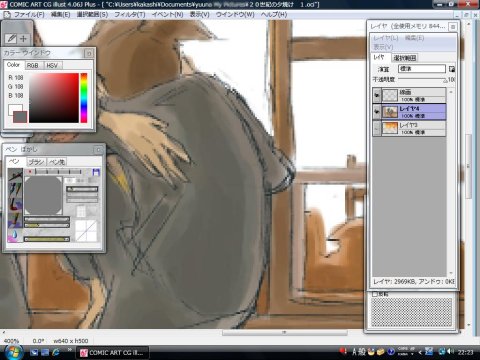Click the 400% zoom value in status bar
Viewport: 480px width, 360px height.
coord(12,341)
